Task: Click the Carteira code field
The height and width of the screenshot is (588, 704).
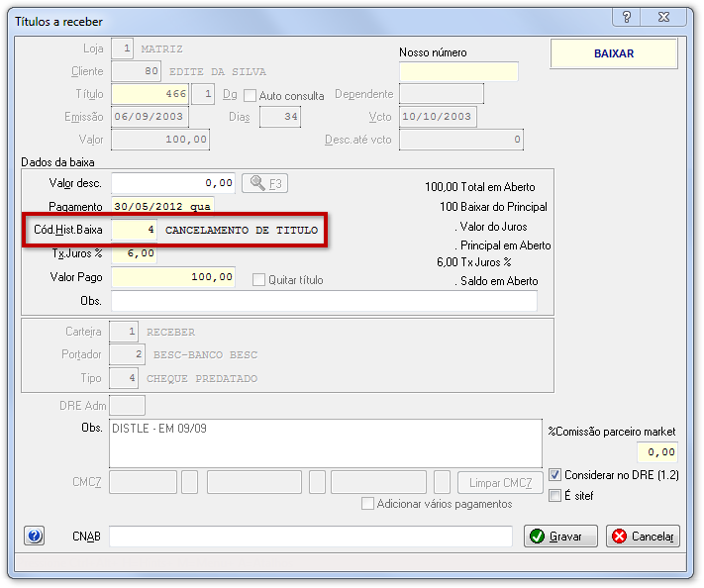Action: (124, 332)
